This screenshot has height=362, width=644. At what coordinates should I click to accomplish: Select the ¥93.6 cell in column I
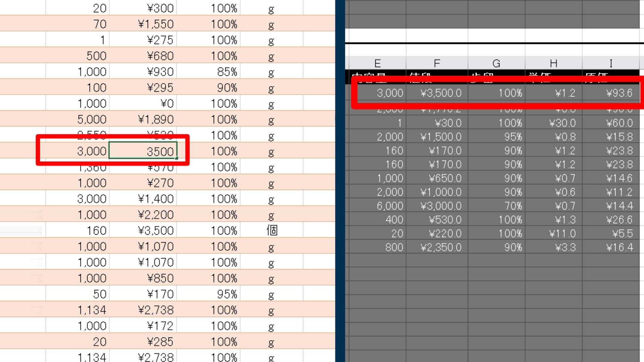(610, 93)
